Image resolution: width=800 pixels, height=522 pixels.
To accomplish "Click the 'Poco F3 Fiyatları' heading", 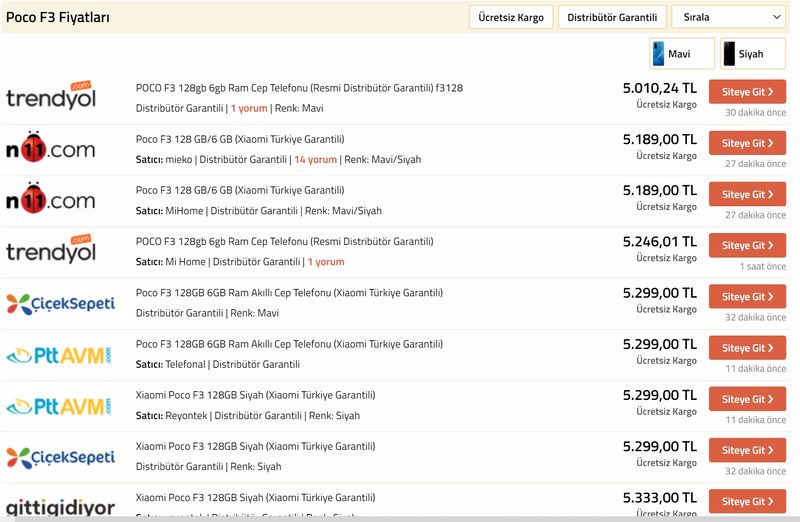I will (x=58, y=17).
